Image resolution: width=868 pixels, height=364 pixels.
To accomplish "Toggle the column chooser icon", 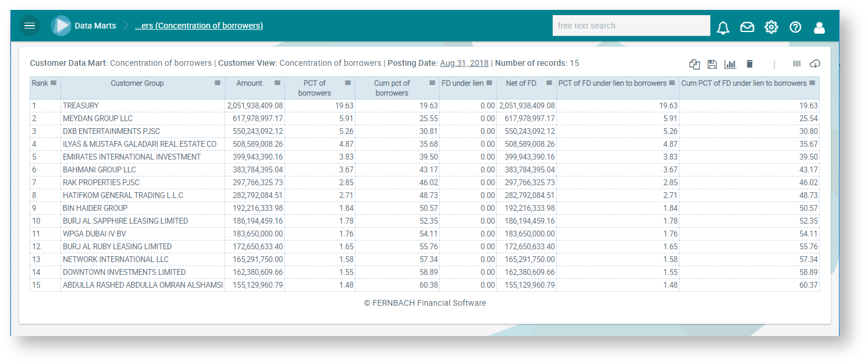I will (x=796, y=63).
